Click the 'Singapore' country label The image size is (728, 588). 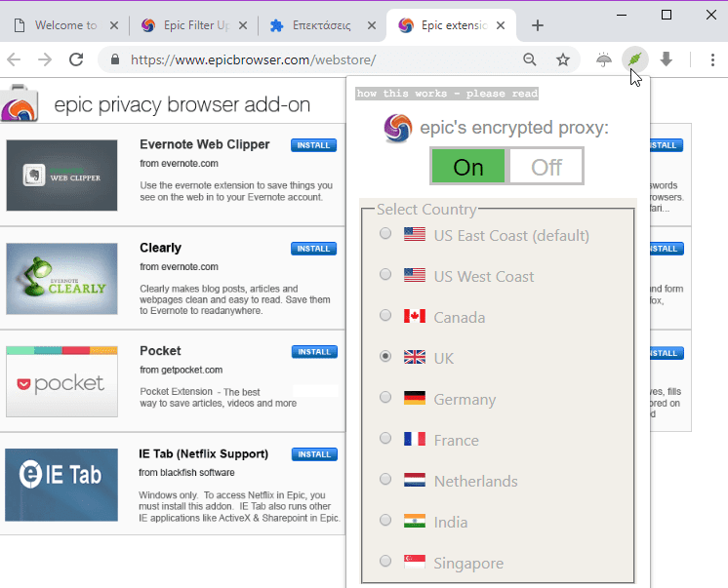pyautogui.click(x=468, y=564)
